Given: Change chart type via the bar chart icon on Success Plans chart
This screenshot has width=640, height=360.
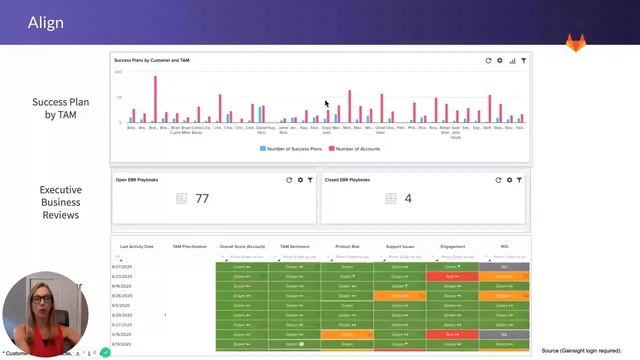Looking at the screenshot, I should [512, 61].
